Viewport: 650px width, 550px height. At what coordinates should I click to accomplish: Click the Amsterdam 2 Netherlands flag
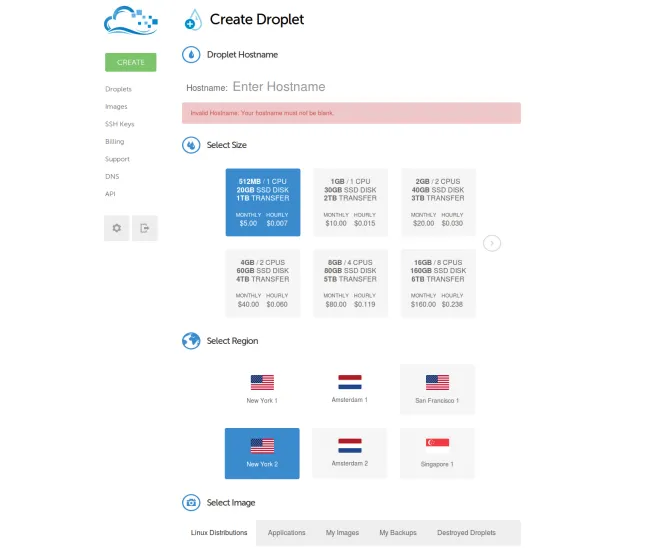(350, 446)
